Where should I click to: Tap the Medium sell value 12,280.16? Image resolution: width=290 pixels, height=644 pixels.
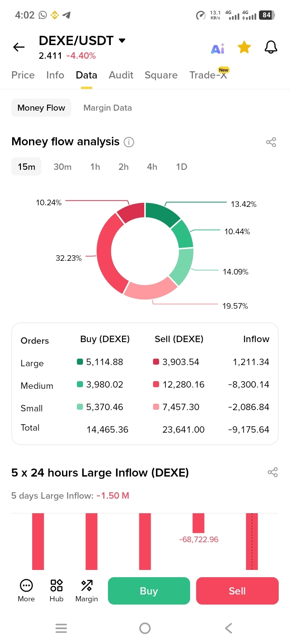click(x=183, y=384)
